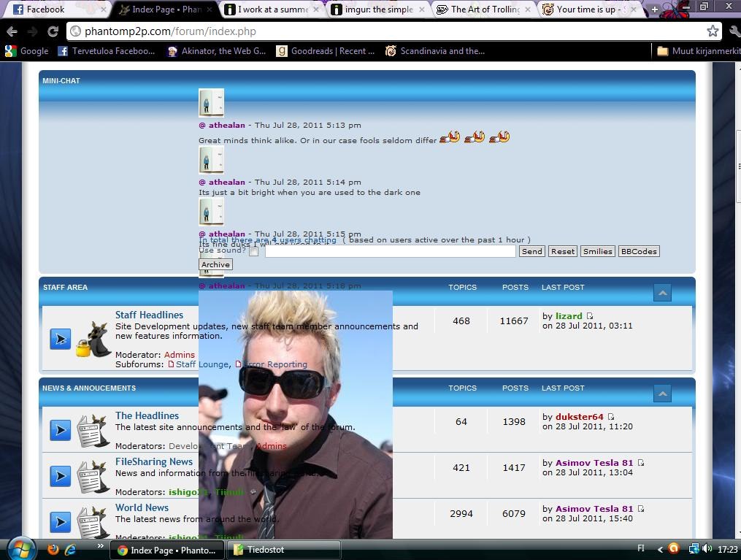Viewport: 741px width, 560px height.
Task: Open the FileSharing News forum
Action: (x=154, y=461)
